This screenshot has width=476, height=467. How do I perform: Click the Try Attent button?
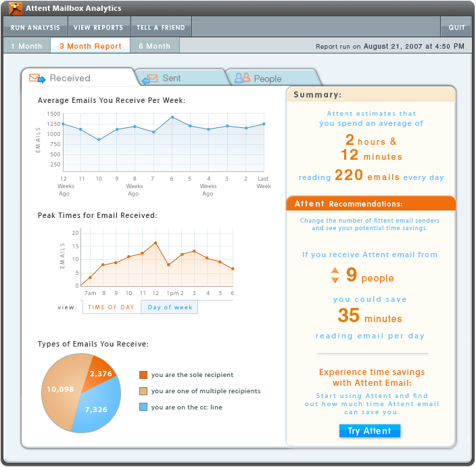(369, 431)
